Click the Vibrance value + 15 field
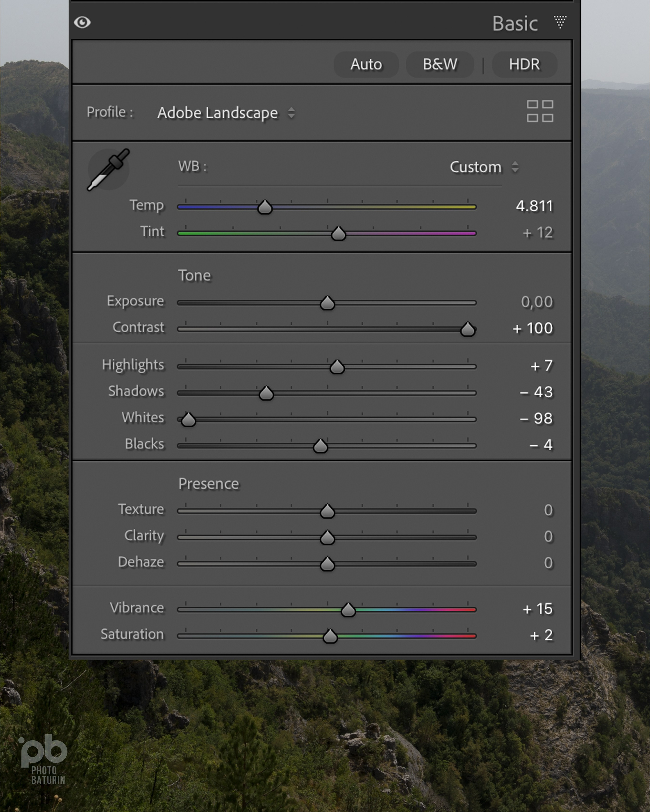 538,609
